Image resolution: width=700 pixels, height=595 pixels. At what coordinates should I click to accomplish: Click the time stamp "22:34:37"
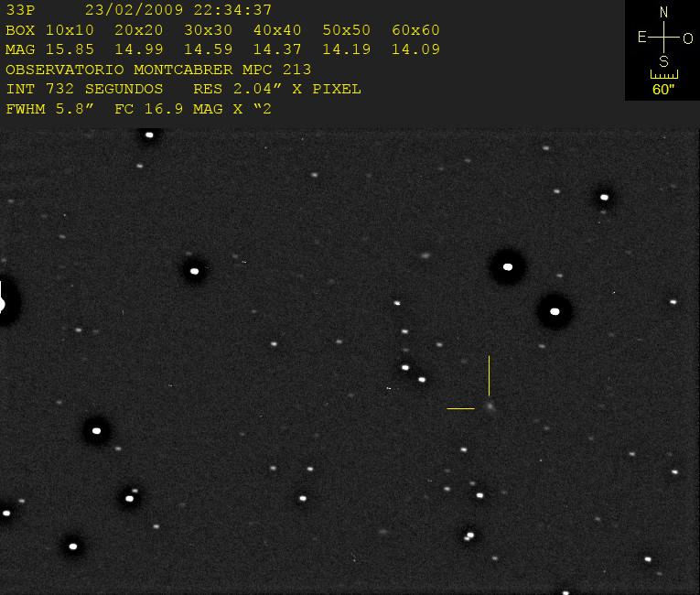[x=232, y=10]
